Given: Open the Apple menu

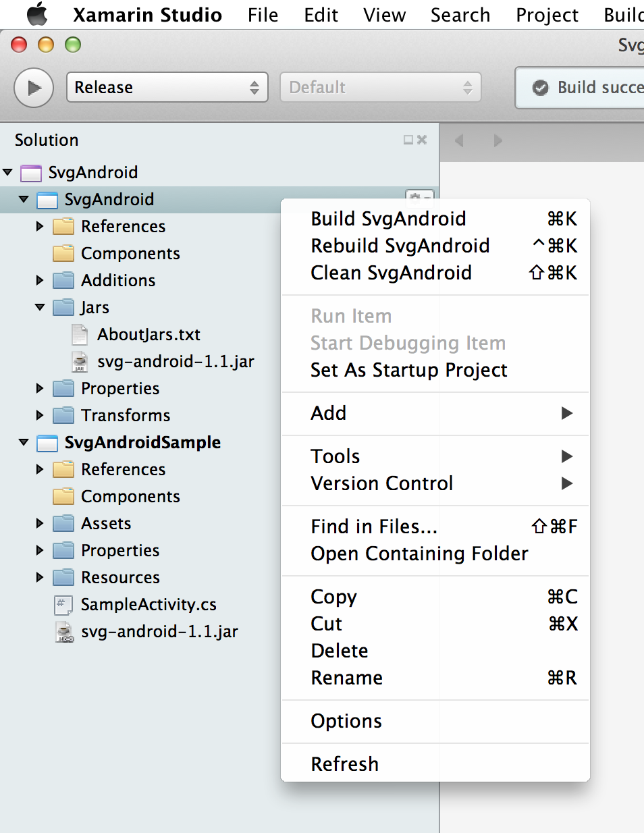Looking at the screenshot, I should coord(37,14).
